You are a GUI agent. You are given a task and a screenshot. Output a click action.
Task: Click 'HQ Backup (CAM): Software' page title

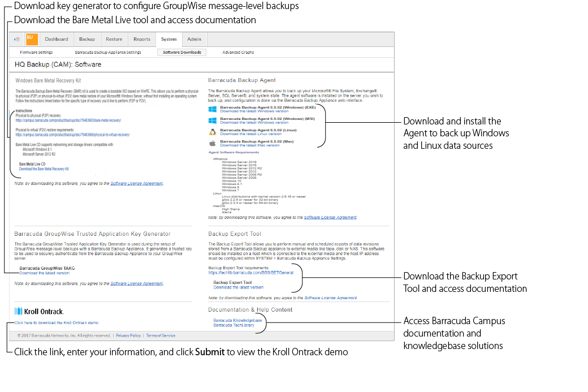click(x=58, y=64)
